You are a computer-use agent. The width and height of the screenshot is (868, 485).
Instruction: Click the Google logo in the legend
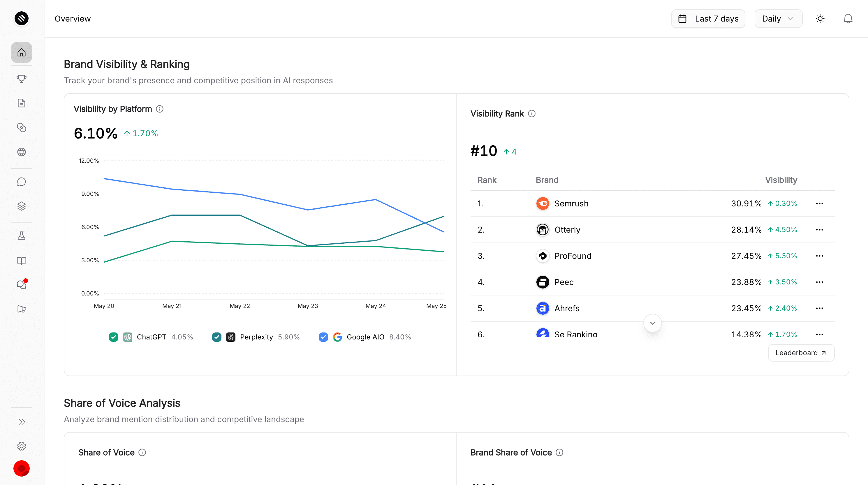point(337,337)
